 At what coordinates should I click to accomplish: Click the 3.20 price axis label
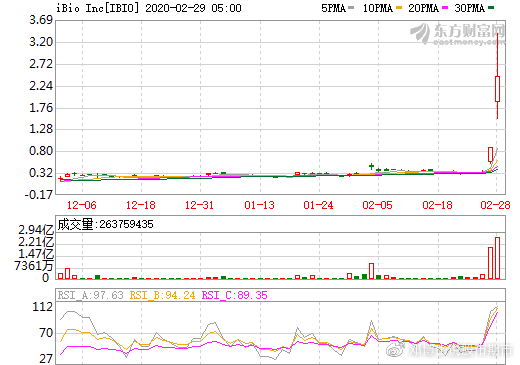[x=41, y=42]
